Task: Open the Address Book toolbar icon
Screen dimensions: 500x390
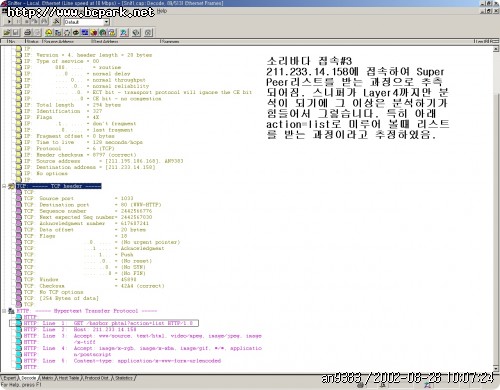Action: tap(136, 32)
